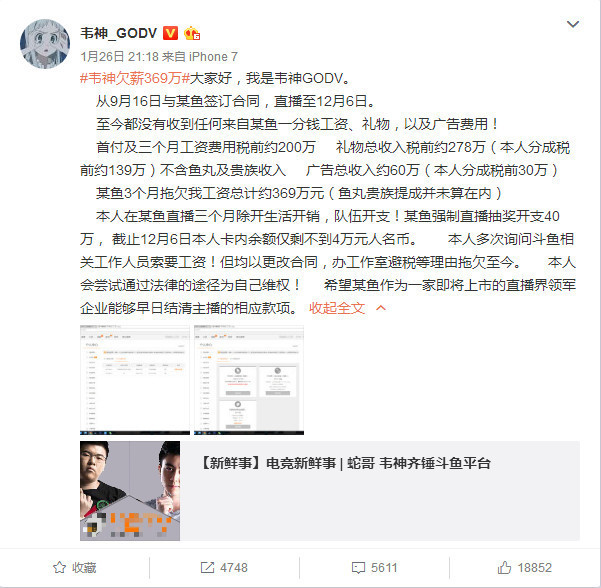601x588 pixels.
Task: Click the comment bubble icon
Action: click(358, 568)
